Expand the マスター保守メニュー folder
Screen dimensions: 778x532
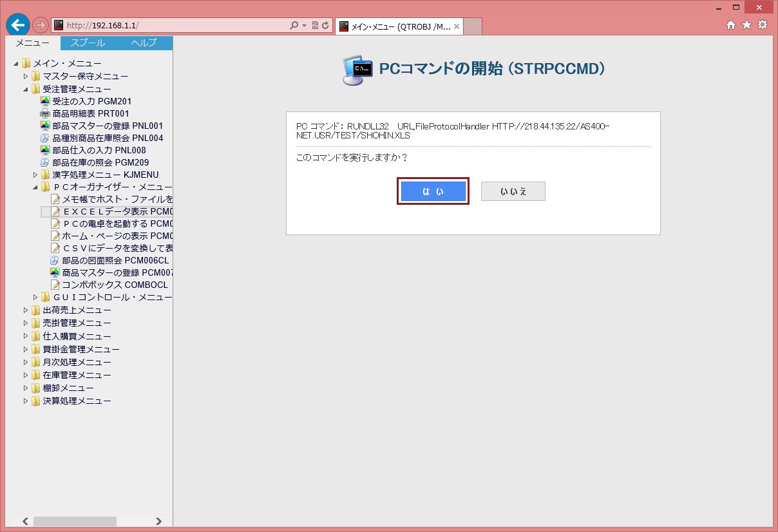click(x=26, y=77)
